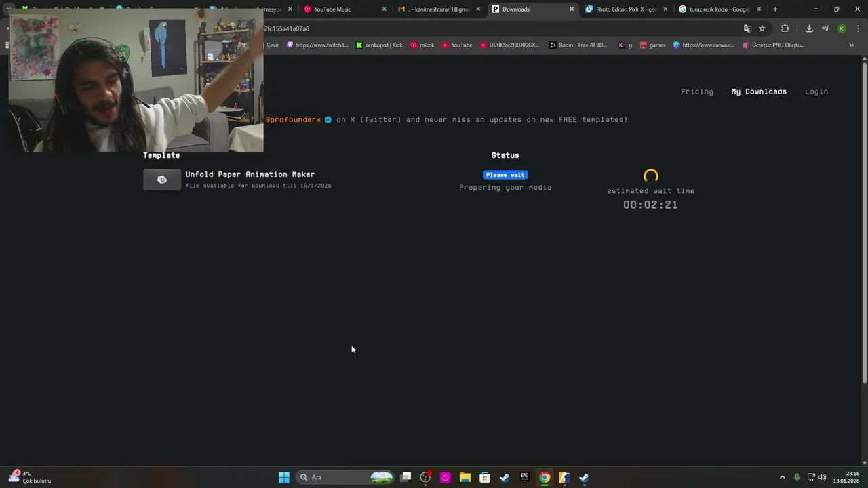
Task: Click the Chrome taskbar icon
Action: click(545, 477)
